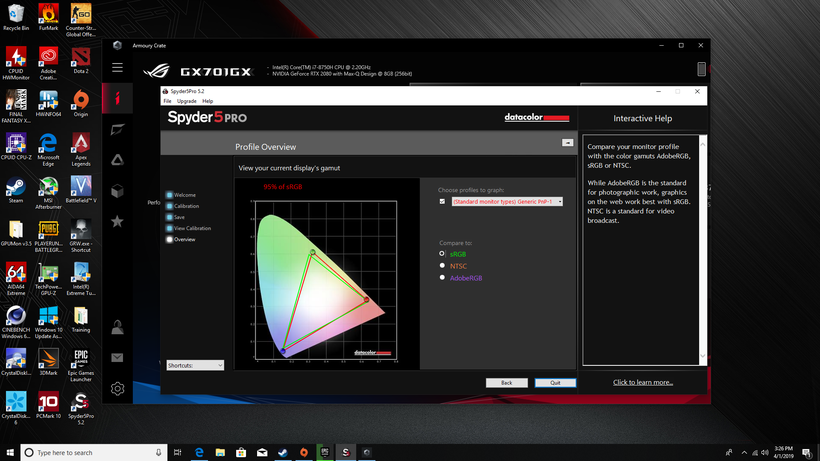
Task: Open the File menu in Spyder5Pro
Action: coord(168,101)
